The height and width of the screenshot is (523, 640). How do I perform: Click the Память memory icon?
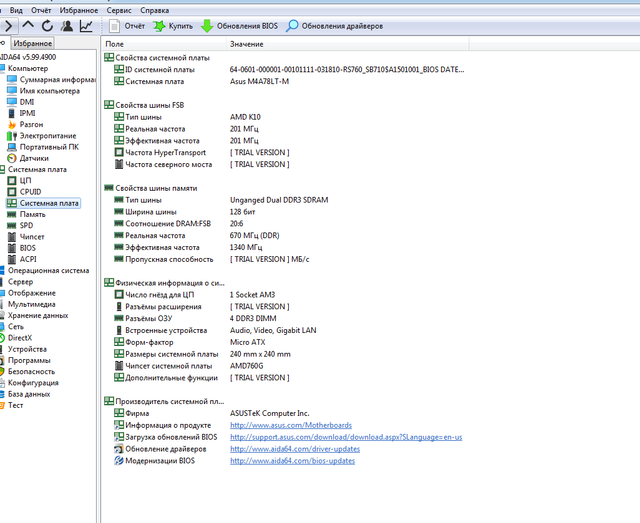click(x=12, y=214)
